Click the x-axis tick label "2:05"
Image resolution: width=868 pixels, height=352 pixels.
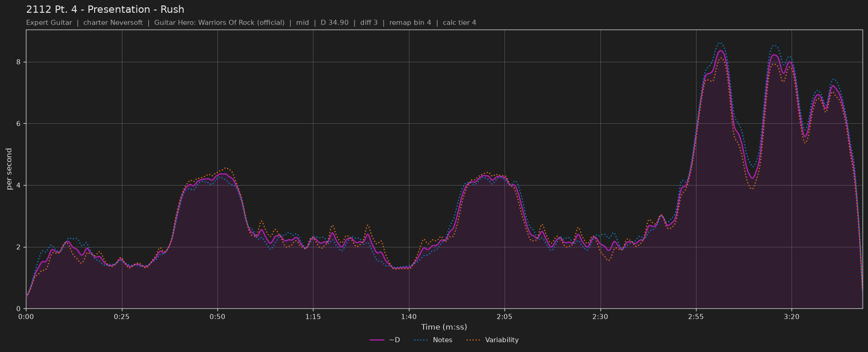(x=505, y=317)
